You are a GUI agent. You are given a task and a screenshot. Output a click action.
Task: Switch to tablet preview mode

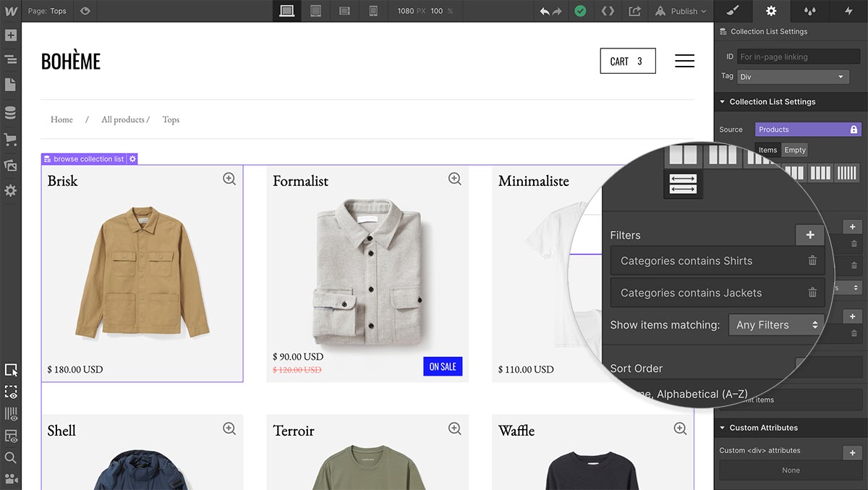pos(315,11)
